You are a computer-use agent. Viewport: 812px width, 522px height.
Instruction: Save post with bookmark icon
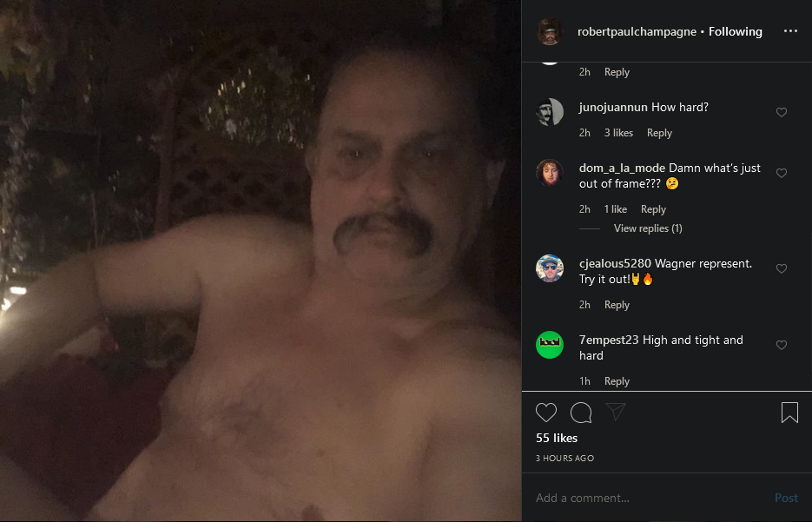tap(789, 413)
